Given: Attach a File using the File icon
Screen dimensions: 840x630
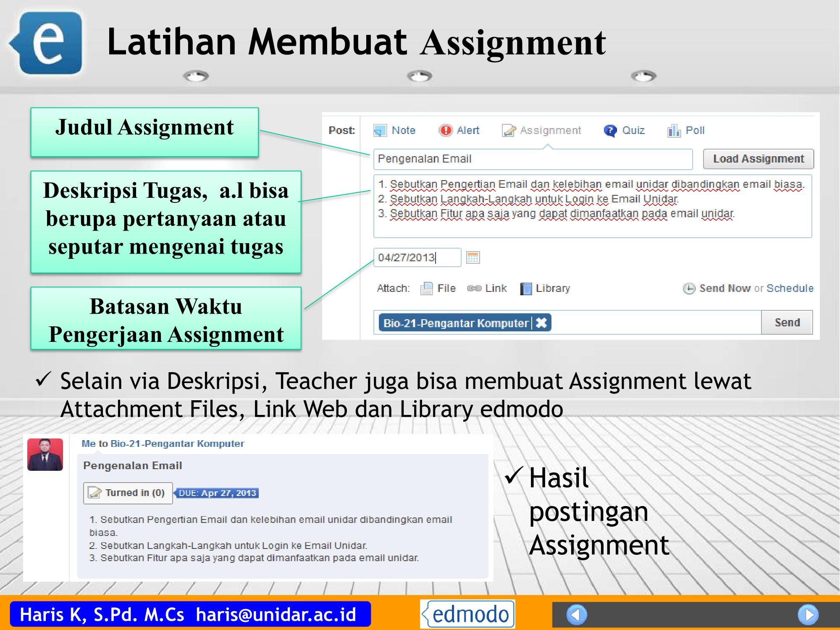Looking at the screenshot, I should tap(427, 288).
